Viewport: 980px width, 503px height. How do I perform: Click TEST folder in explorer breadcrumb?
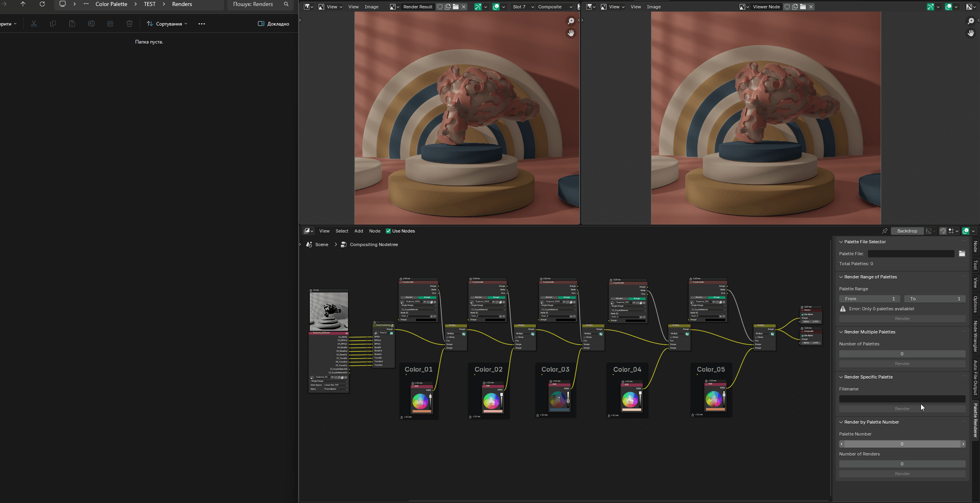[150, 4]
